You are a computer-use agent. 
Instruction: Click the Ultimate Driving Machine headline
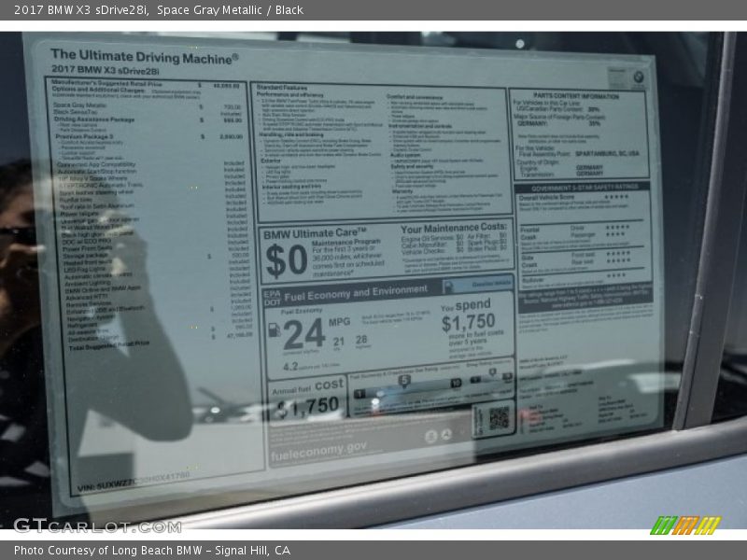[144, 56]
